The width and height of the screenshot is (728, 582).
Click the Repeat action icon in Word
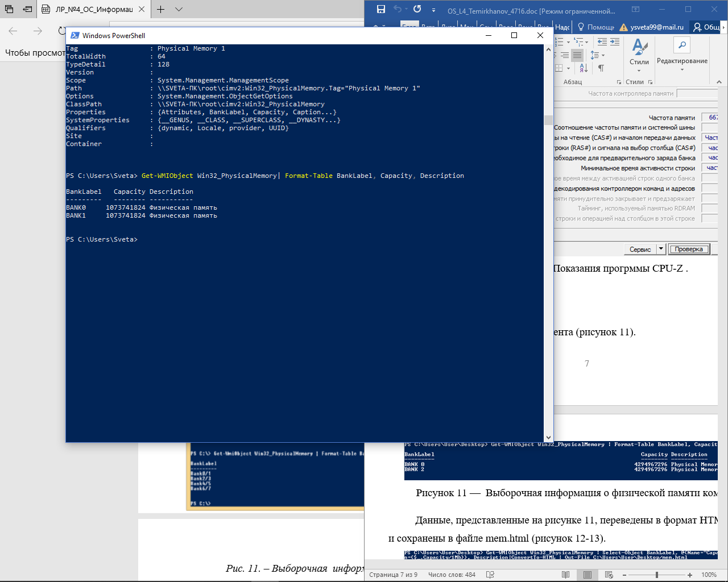[417, 9]
